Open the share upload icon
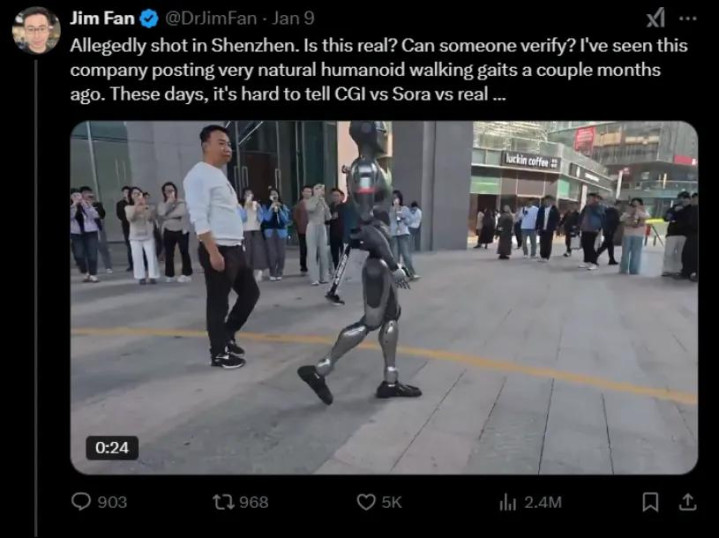Image resolution: width=719 pixels, height=538 pixels. pos(686,502)
